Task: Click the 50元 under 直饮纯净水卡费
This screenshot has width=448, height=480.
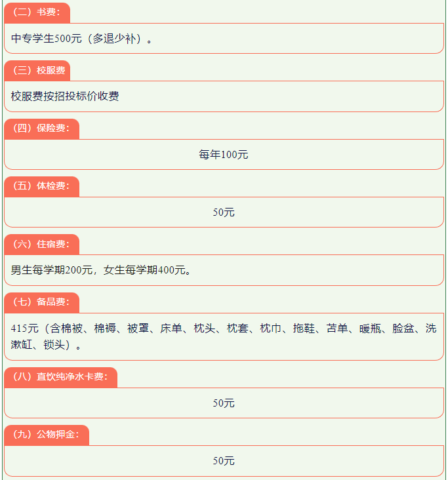Action: point(224,403)
